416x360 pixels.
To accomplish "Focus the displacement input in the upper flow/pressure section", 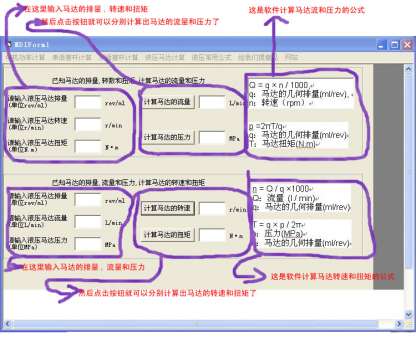I will pyautogui.click(x=88, y=102).
